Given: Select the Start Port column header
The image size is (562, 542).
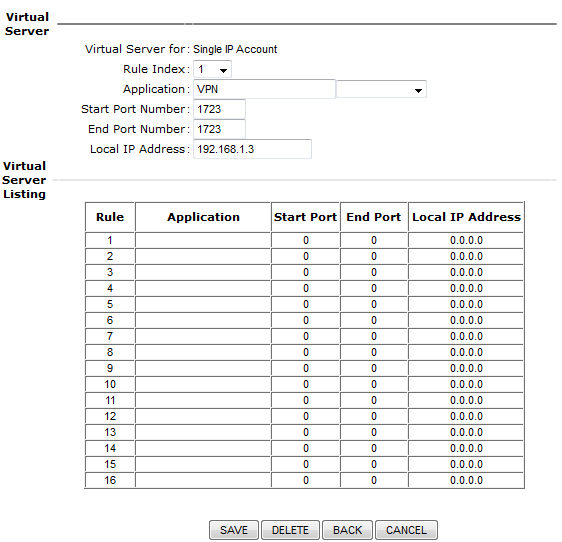Looking at the screenshot, I should click(305, 217).
